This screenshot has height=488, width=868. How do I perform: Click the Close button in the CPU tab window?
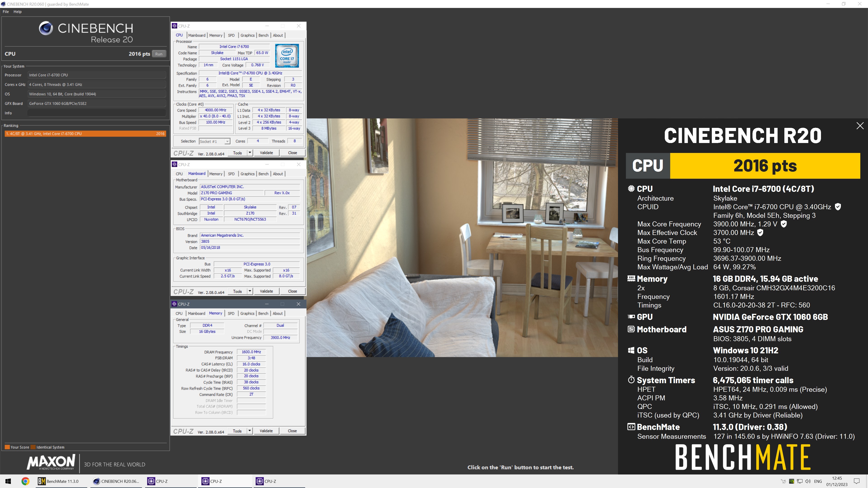point(292,152)
